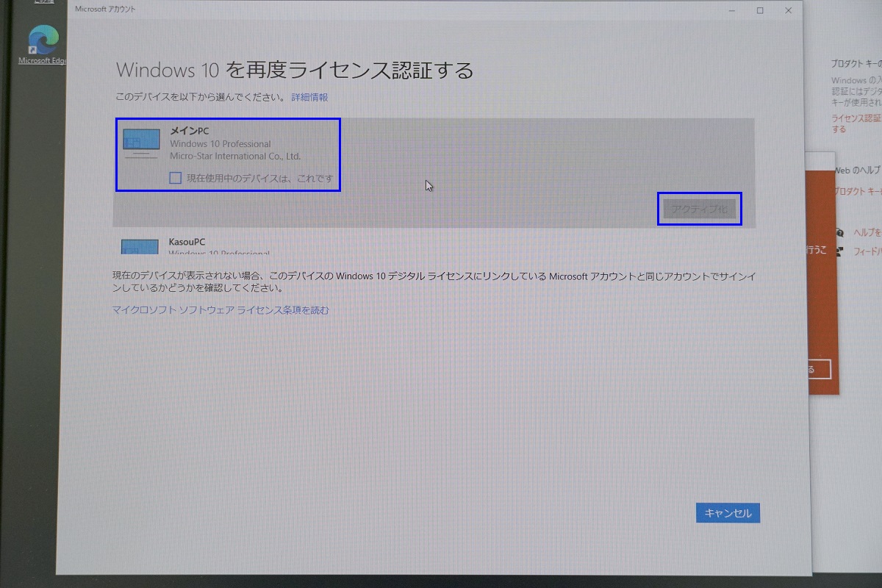Check the 現在使用中のデバイスは、これです checkbox
This screenshot has height=588, width=882.
175,178
